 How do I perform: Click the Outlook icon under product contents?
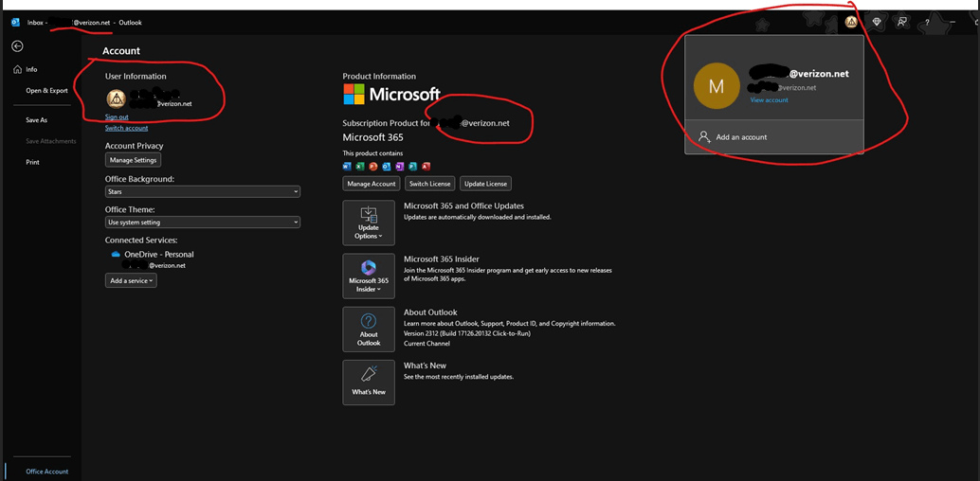coord(387,166)
